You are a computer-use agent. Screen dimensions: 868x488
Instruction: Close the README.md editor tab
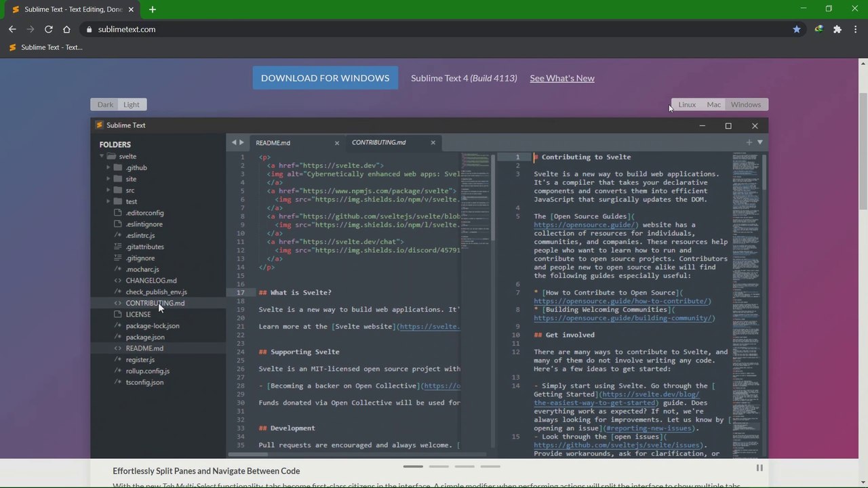click(x=337, y=143)
